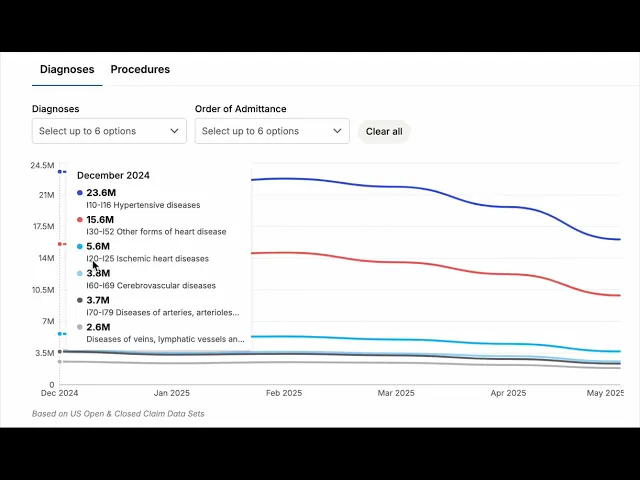Open the Diagnoses filter dropdown
640x480 pixels.
[110, 131]
